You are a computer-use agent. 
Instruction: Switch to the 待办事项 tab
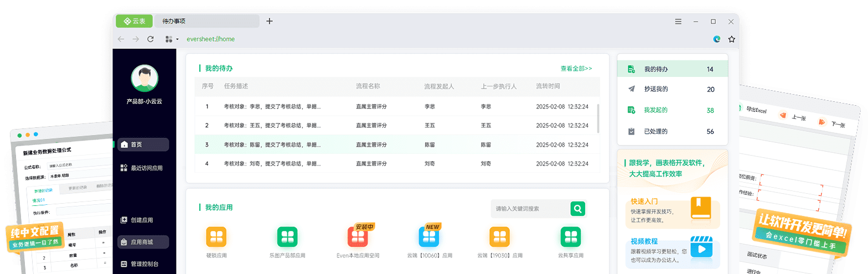tap(206, 21)
